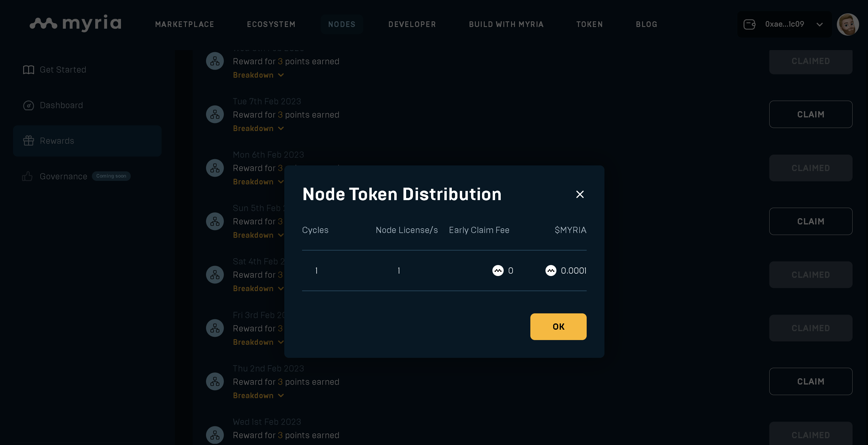
Task: Select the Nodes navigation tab
Action: [x=342, y=24]
